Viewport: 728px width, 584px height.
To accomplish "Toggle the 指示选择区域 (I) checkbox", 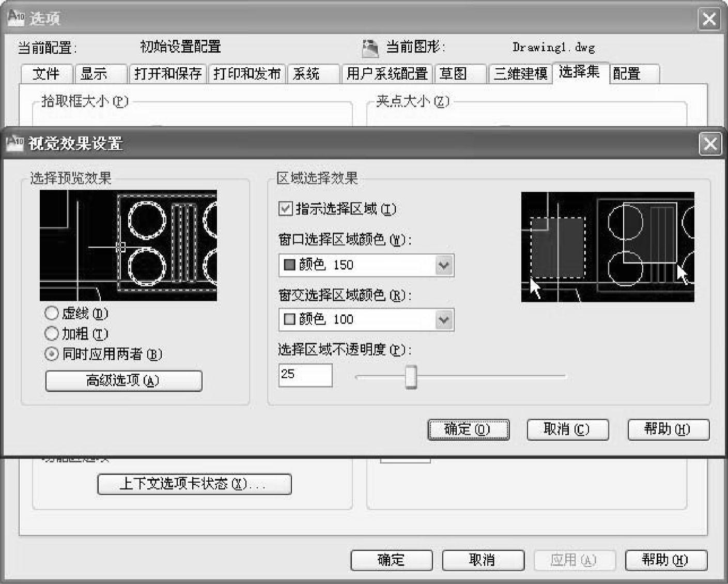I will point(285,209).
